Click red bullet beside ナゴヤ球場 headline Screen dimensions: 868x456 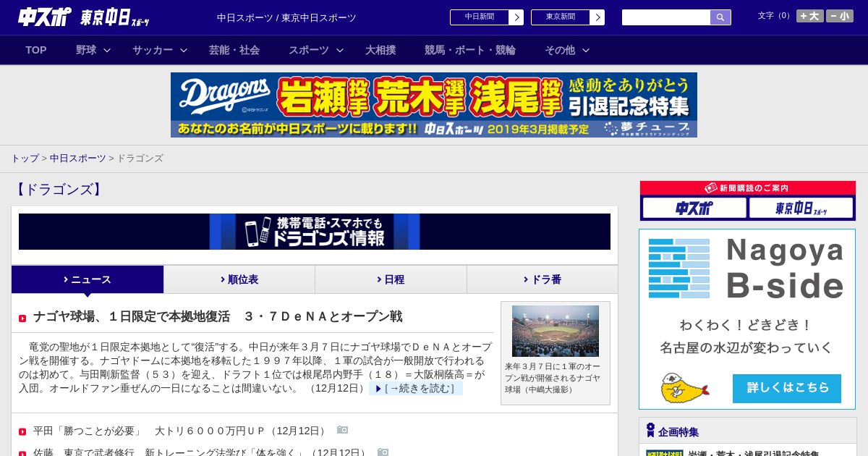22,318
